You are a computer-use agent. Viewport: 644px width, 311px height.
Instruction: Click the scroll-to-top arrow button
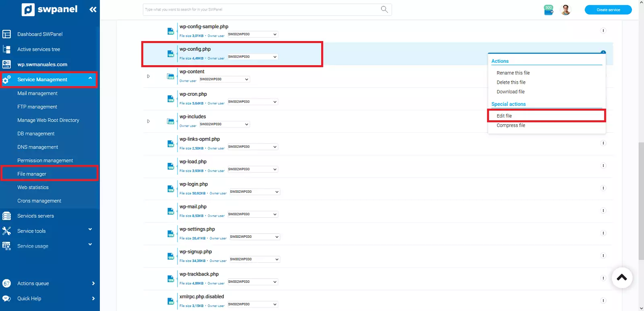(622, 277)
